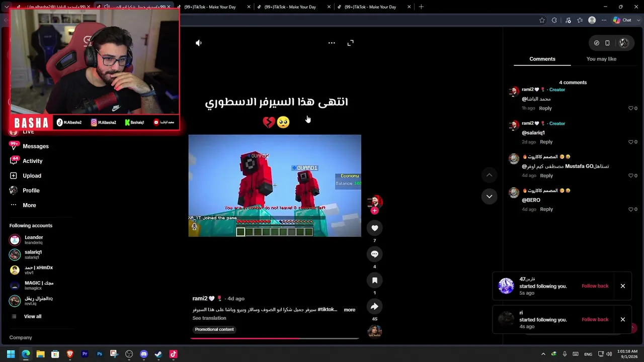
Task: Expand the caption with the more link
Action: (350, 310)
